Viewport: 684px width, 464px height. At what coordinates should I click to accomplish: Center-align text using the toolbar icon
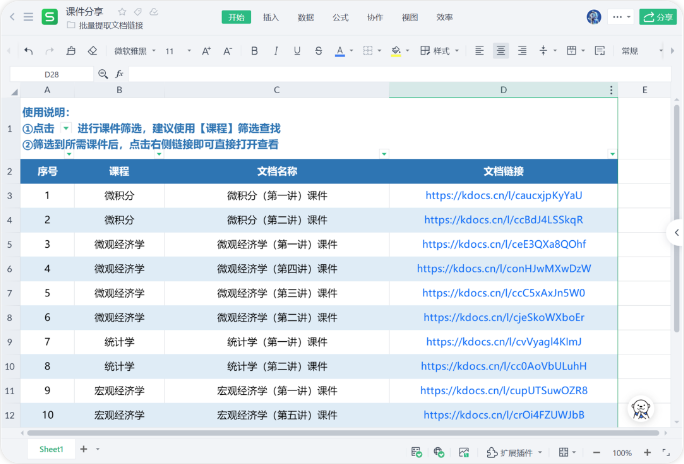501,51
